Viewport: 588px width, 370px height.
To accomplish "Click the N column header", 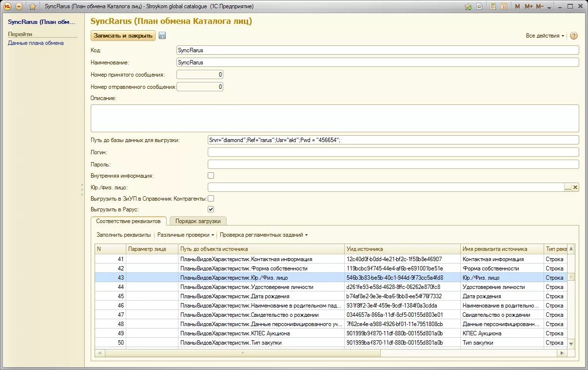I will [x=111, y=249].
